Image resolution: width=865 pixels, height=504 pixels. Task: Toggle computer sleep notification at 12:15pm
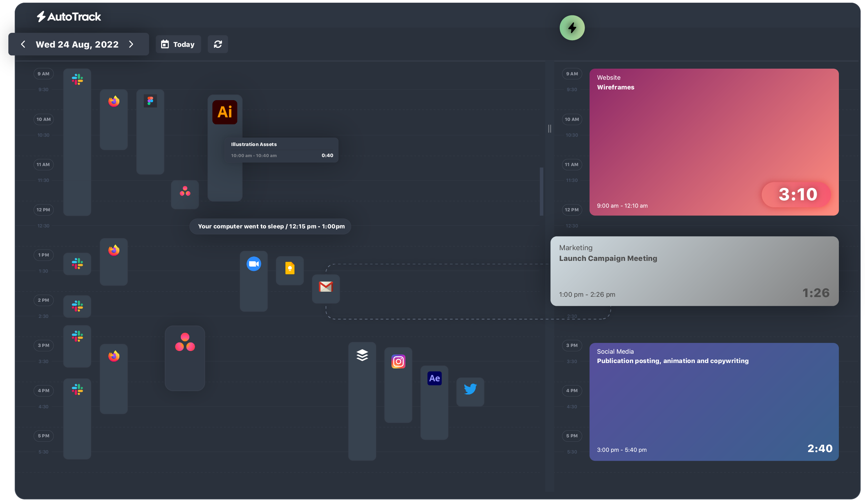[x=271, y=226]
